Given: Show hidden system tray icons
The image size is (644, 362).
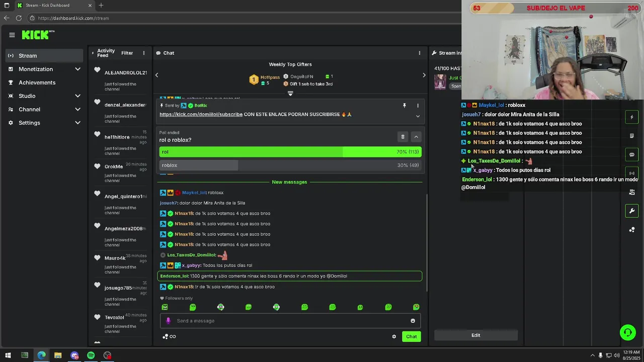Looking at the screenshot, I should click(592, 355).
